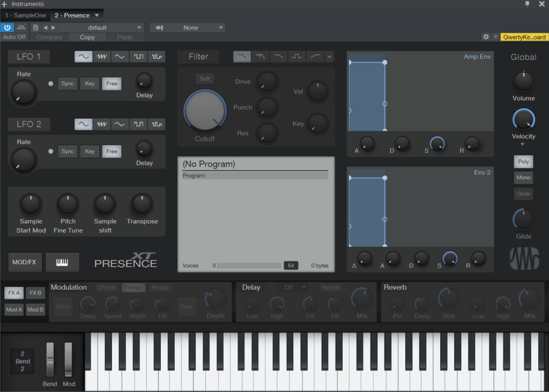The width and height of the screenshot is (549, 392).
Task: Go to the next preset with the right arrow
Action: [54, 28]
